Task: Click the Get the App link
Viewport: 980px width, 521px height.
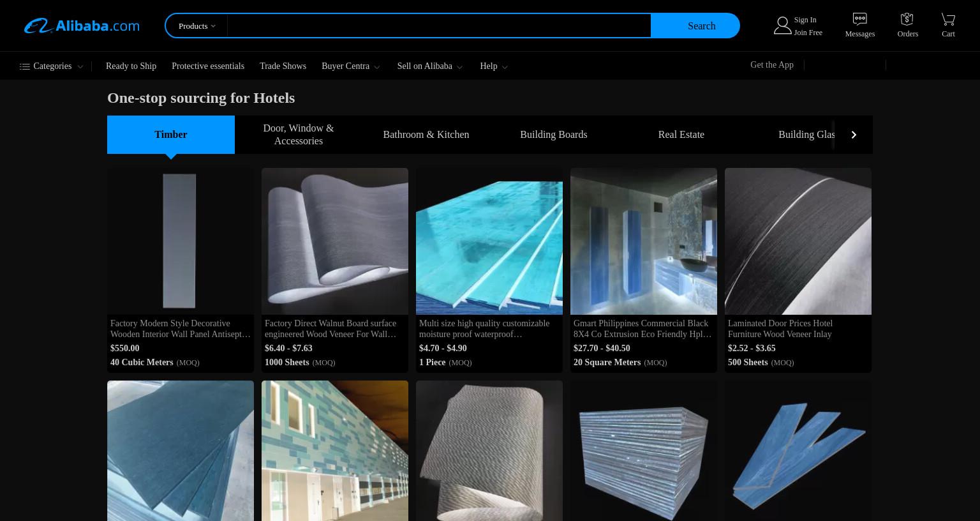Action: click(772, 65)
